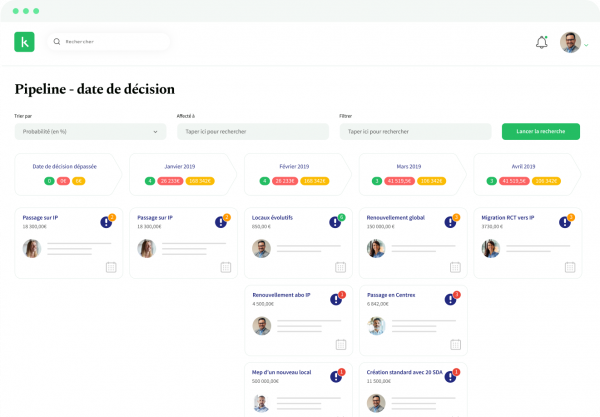600x417 pixels.
Task: Click the green K logo icon
Action: 24,42
